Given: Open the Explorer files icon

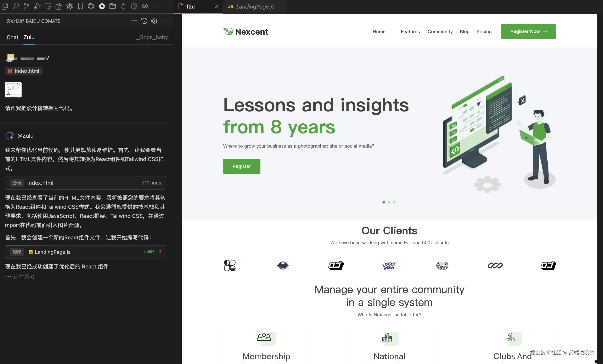Looking at the screenshot, I should click(5, 6).
